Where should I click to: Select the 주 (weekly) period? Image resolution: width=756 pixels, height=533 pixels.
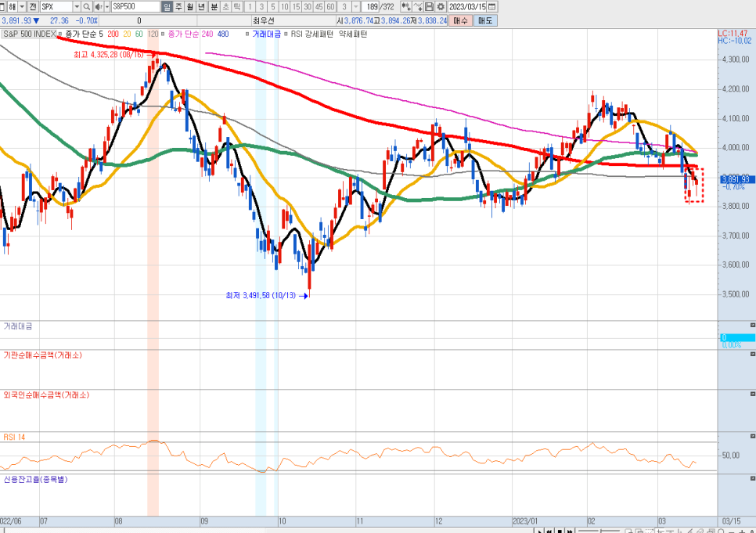[x=178, y=7]
